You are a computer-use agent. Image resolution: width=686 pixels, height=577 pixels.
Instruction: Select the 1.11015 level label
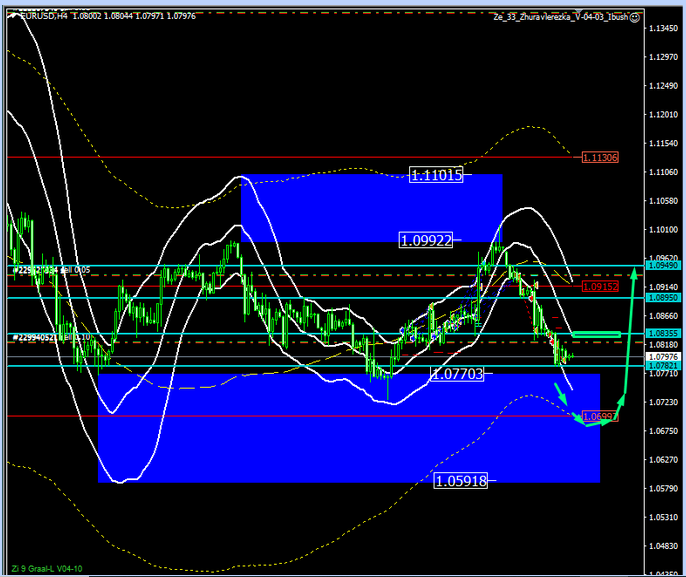point(437,175)
